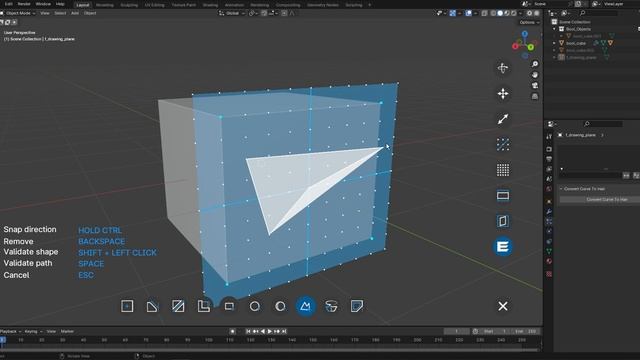Close the drawing tool with X button
Image resolution: width=640 pixels, height=360 pixels.
(x=503, y=306)
